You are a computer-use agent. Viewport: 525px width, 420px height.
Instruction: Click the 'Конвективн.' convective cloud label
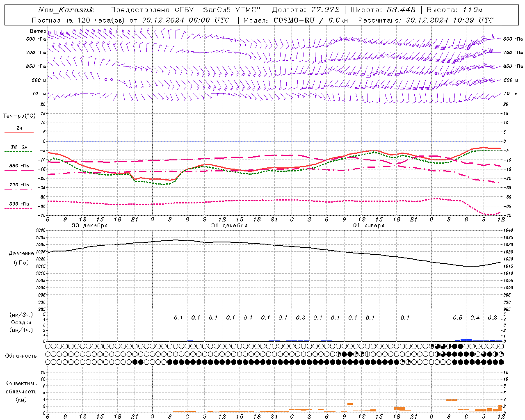point(21,383)
